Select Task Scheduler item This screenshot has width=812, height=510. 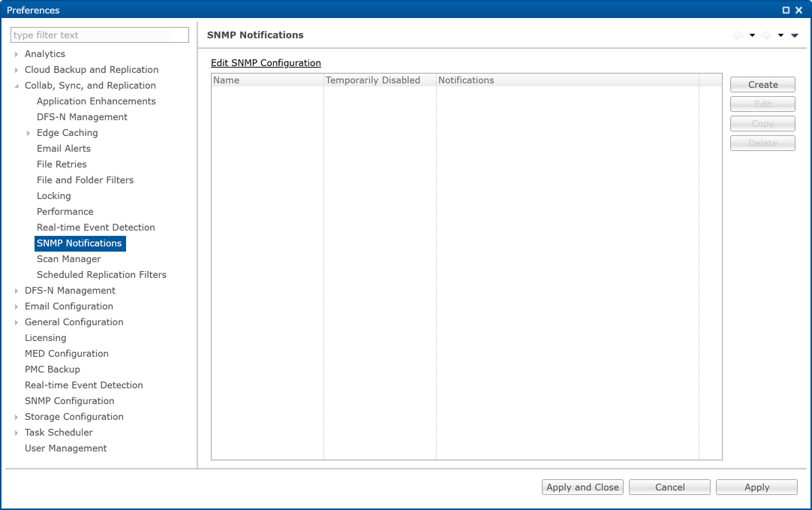(x=59, y=433)
